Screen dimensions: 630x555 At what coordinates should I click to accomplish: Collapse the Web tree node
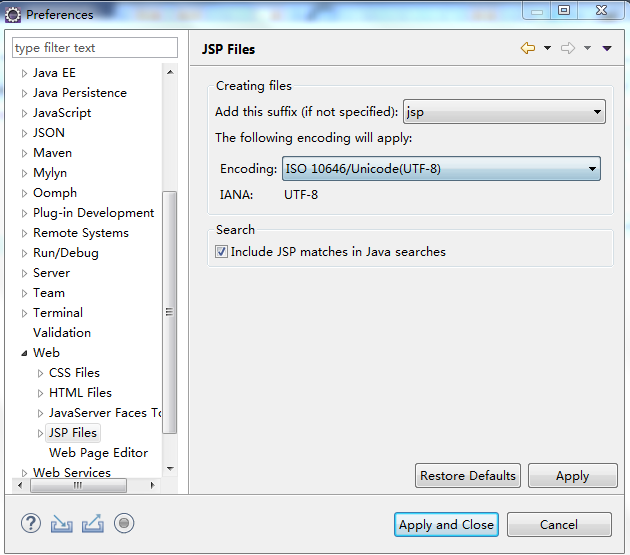pos(24,353)
